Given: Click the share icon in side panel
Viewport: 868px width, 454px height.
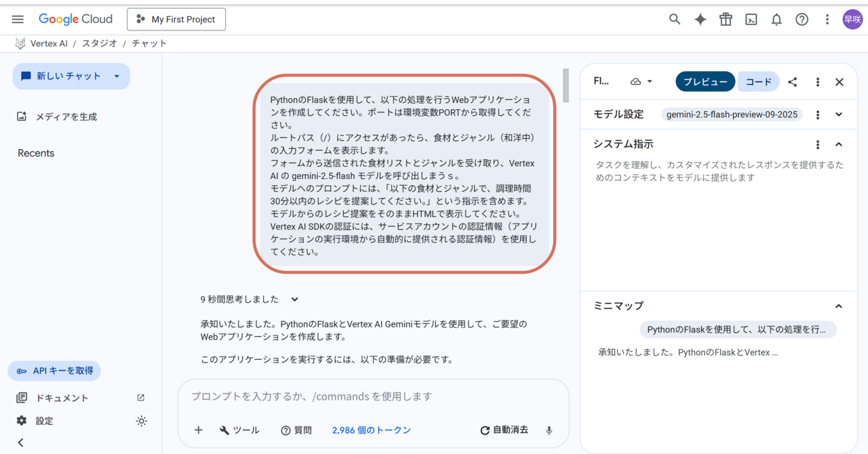Looking at the screenshot, I should click(793, 82).
